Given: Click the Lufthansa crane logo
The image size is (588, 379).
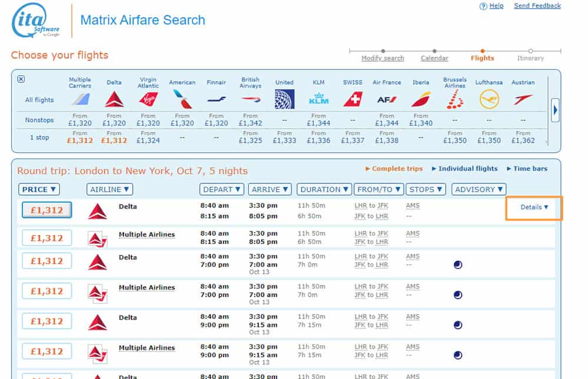Looking at the screenshot, I should pyautogui.click(x=489, y=100).
